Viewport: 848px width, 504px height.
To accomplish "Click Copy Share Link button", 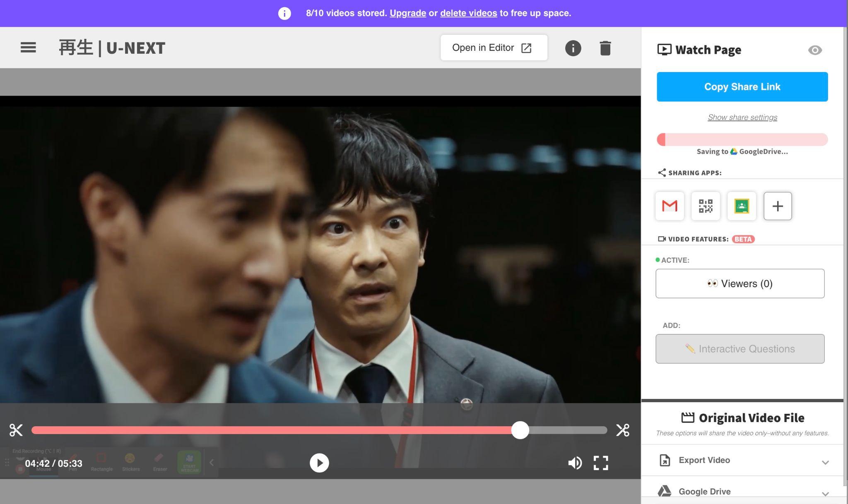I will tap(742, 86).
